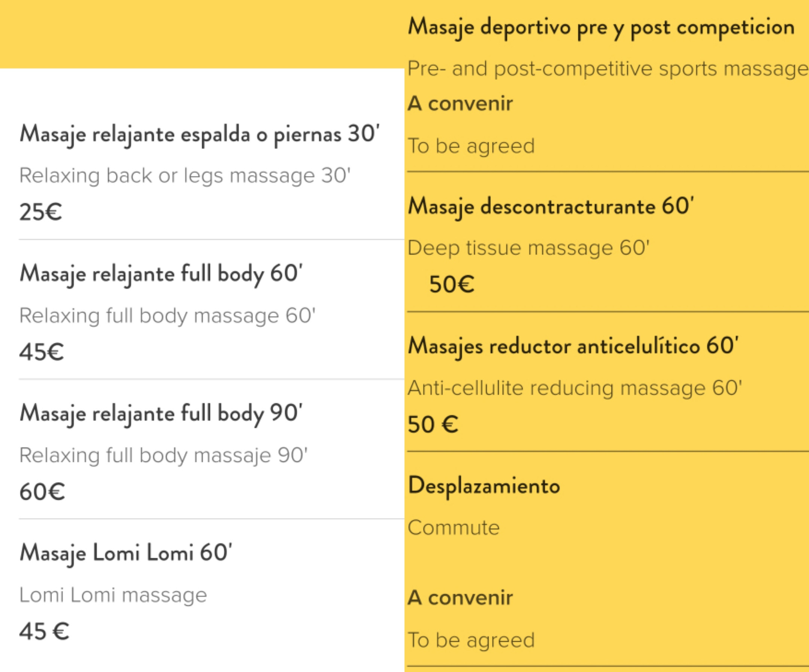Click the 60€ price
The image size is (809, 672).
pyautogui.click(x=42, y=492)
